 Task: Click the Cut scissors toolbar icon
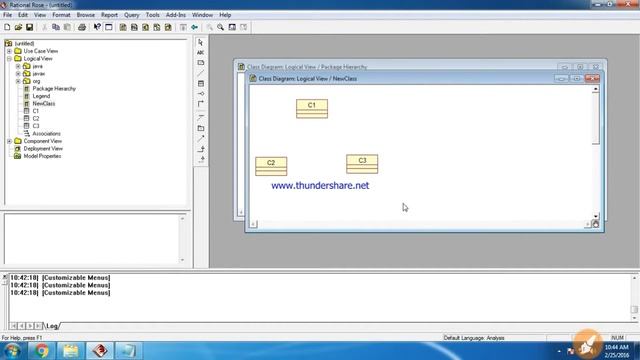[x=44, y=27]
